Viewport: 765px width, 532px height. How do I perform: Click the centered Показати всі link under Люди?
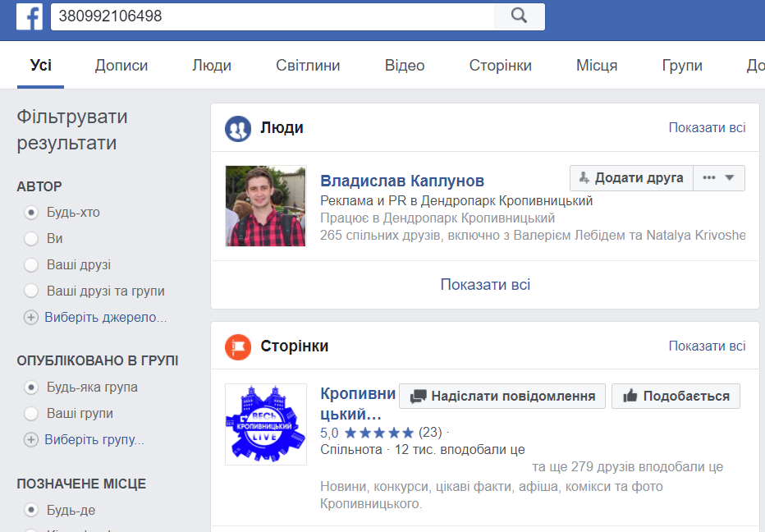(x=485, y=285)
